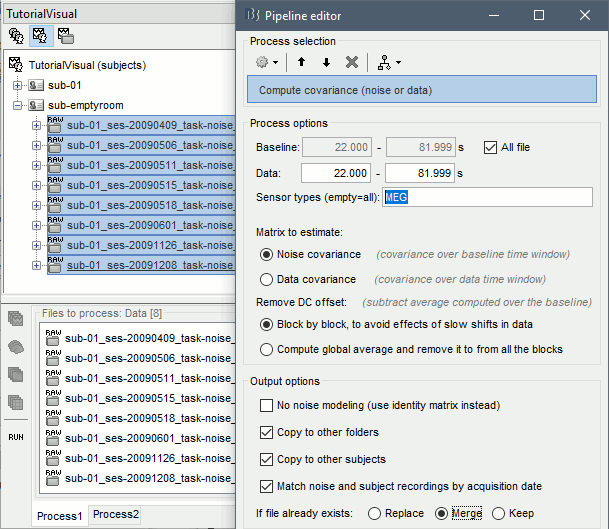Click the RUN button in the process panel

(x=16, y=437)
